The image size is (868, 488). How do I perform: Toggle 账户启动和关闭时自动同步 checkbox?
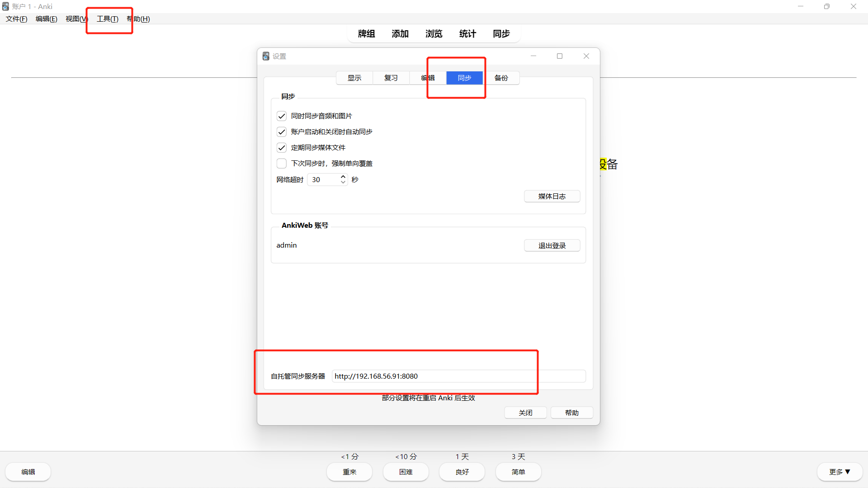tap(282, 132)
